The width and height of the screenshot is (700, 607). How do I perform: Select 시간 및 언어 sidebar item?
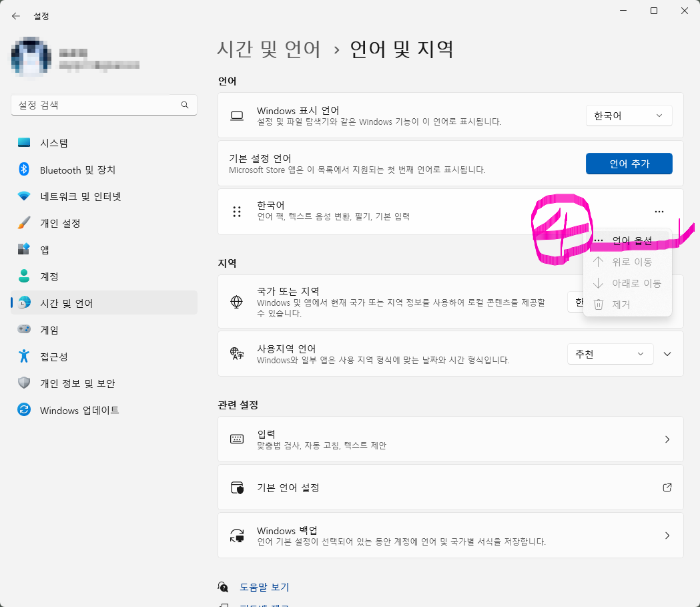coord(104,302)
